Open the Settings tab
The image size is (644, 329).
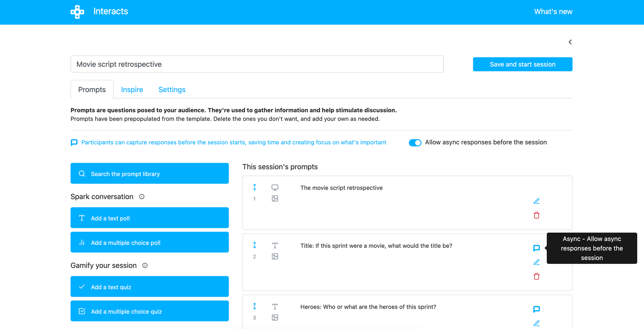tap(172, 90)
